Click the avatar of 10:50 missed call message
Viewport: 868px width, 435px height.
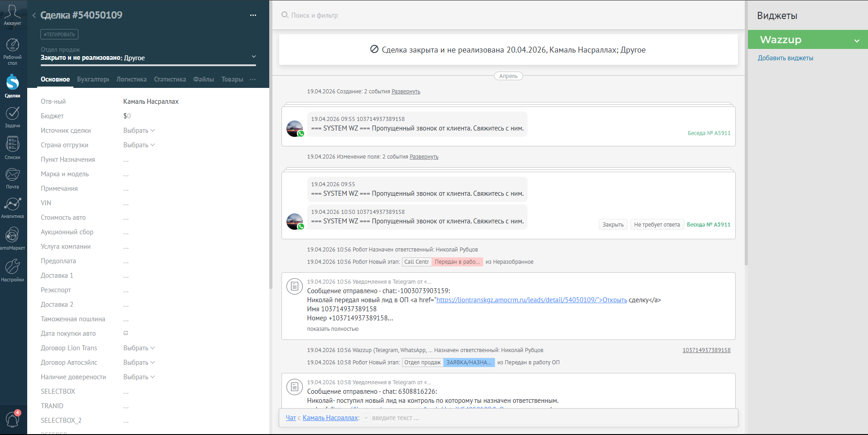pos(295,222)
